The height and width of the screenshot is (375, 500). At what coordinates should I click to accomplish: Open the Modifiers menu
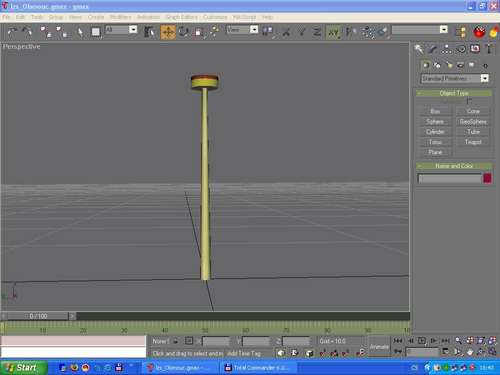(120, 17)
